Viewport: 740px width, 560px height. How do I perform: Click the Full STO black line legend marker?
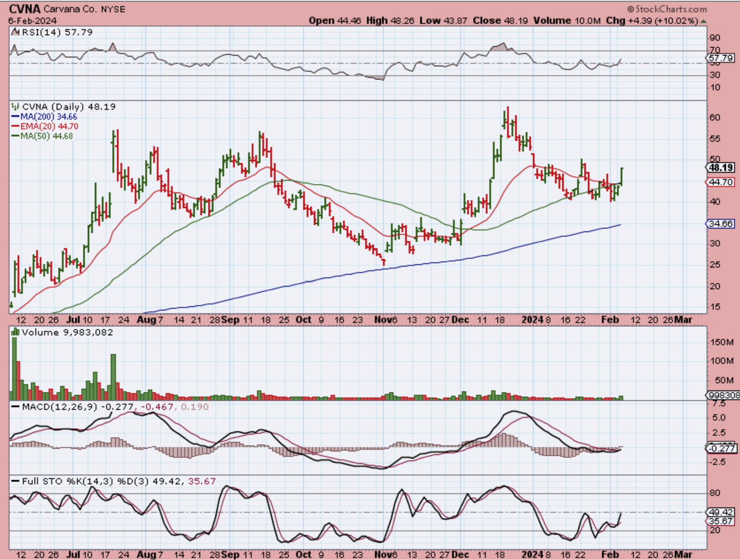point(15,481)
